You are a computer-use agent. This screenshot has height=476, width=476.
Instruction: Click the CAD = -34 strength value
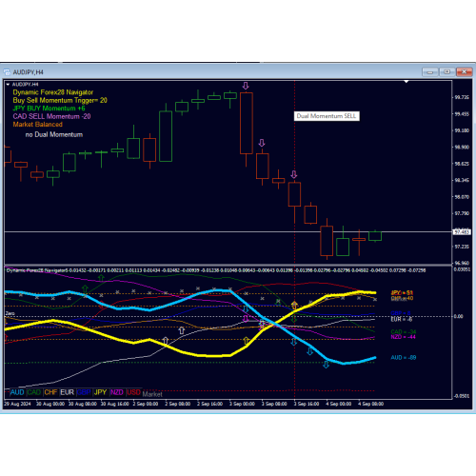[x=404, y=331]
